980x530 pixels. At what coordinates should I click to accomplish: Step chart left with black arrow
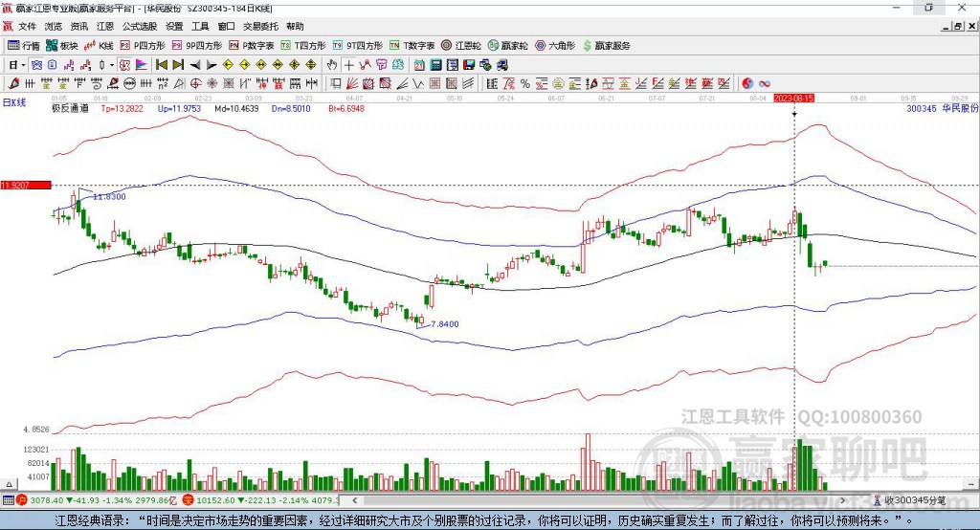(195, 65)
